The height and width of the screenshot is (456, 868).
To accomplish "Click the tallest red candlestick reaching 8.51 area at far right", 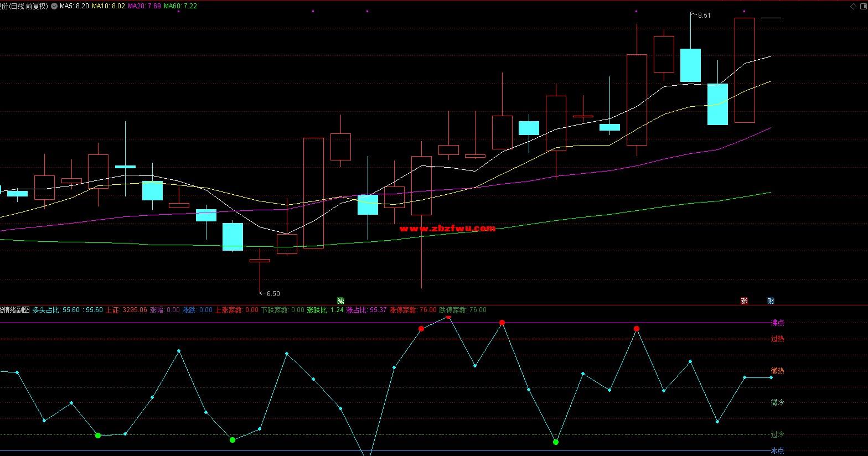I will 745,70.
